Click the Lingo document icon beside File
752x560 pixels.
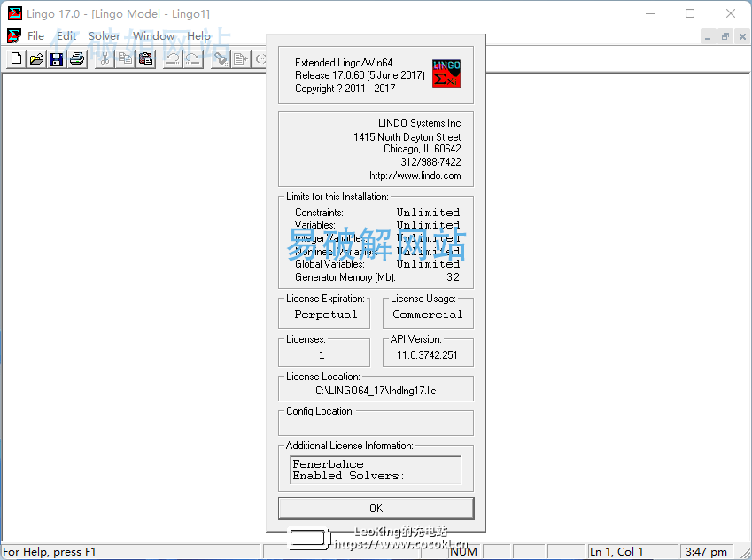(14, 35)
